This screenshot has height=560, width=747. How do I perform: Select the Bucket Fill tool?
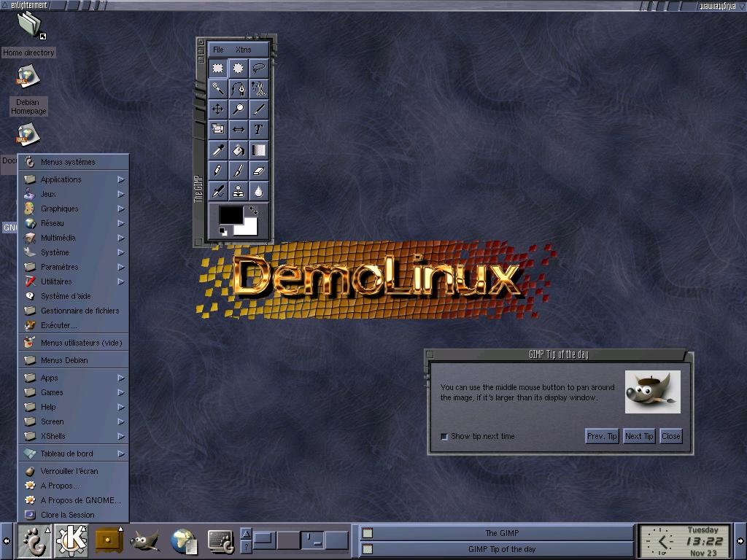(x=239, y=150)
